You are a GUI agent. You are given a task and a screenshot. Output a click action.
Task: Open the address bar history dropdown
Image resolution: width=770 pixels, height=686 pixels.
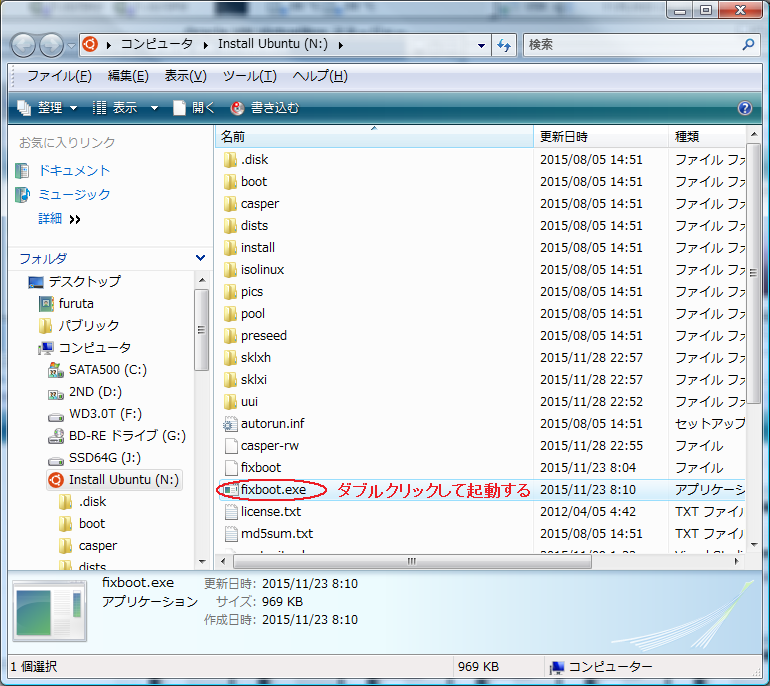point(481,46)
